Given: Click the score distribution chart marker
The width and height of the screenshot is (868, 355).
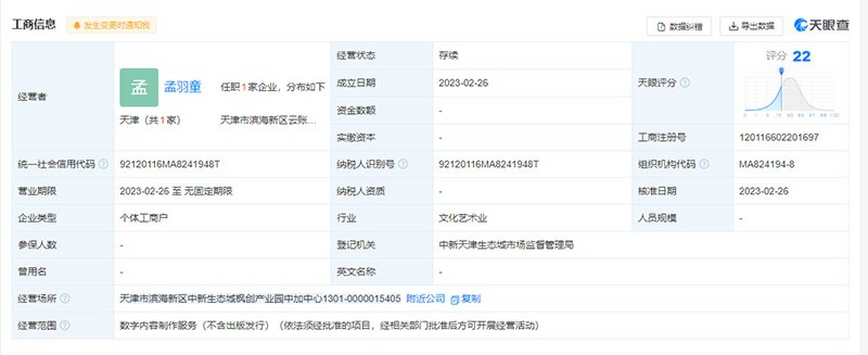Looking at the screenshot, I should click(x=782, y=71).
